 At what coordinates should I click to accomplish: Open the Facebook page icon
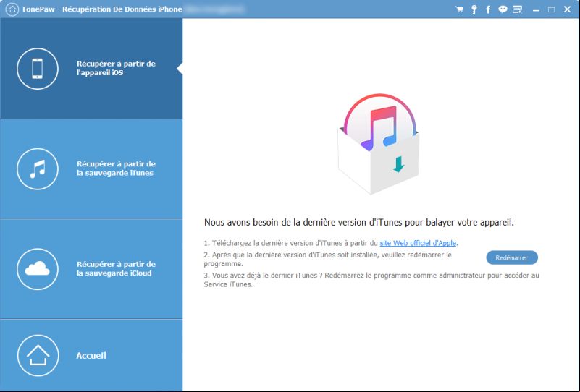[488, 9]
